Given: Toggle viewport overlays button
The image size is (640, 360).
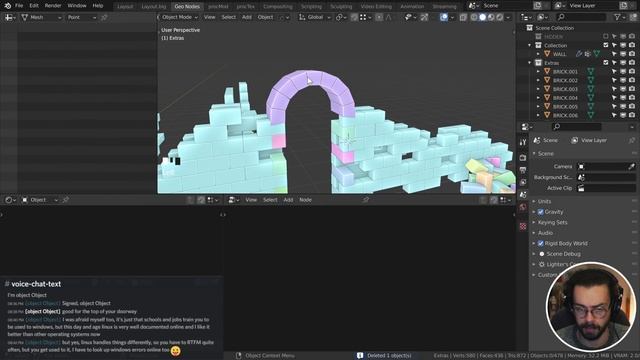Looking at the screenshot, I should [x=444, y=17].
